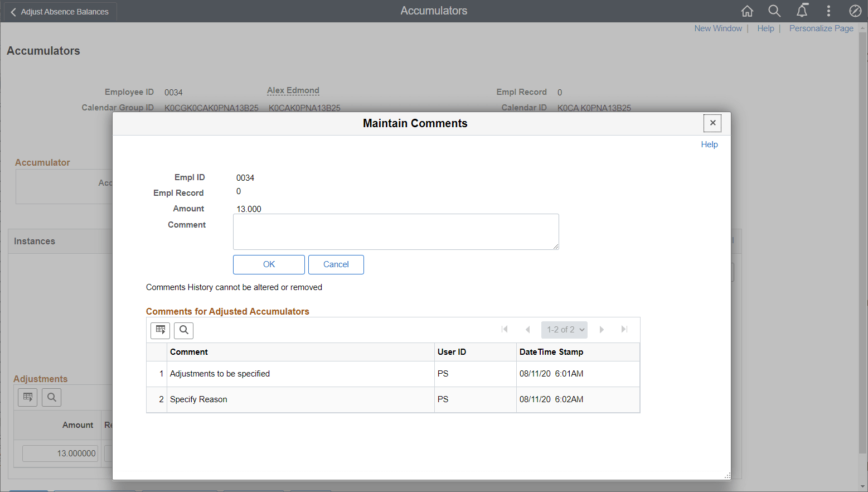Open Find in the comments grid
The width and height of the screenshot is (868, 492).
183,330
